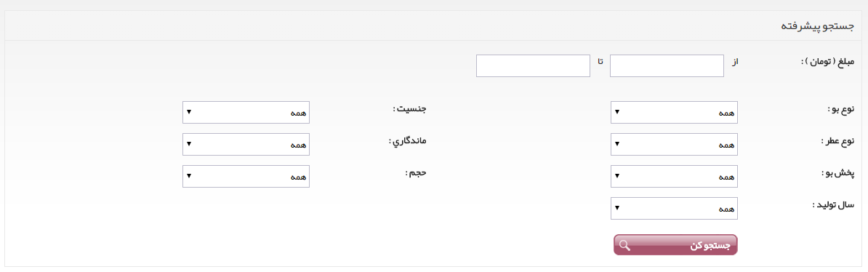Open the سال تولید dropdown
Viewport: 868px width, 272px height.
(x=674, y=208)
